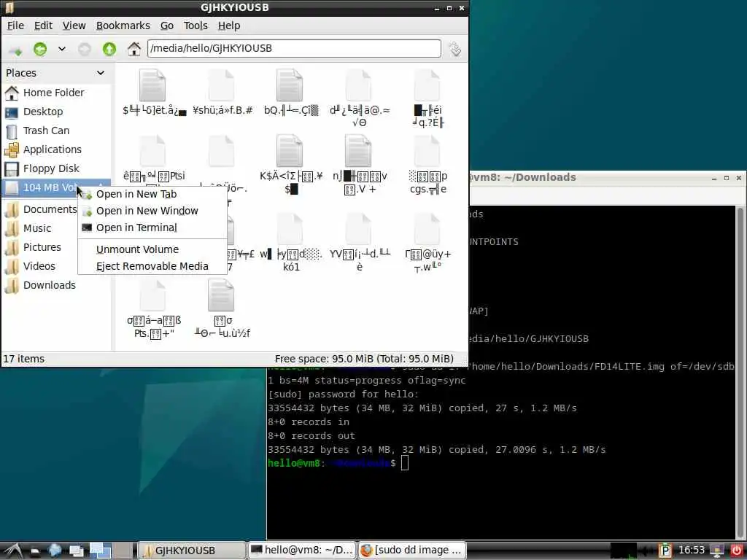The width and height of the screenshot is (747, 560).
Task: Choose Unmount Volume from context menu
Action: pyautogui.click(x=152, y=249)
